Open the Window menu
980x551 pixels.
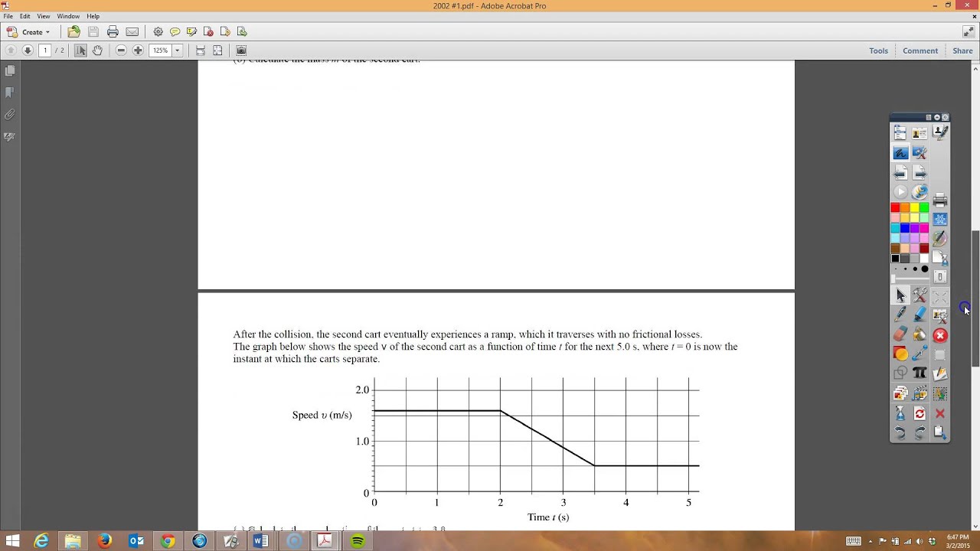(x=68, y=16)
